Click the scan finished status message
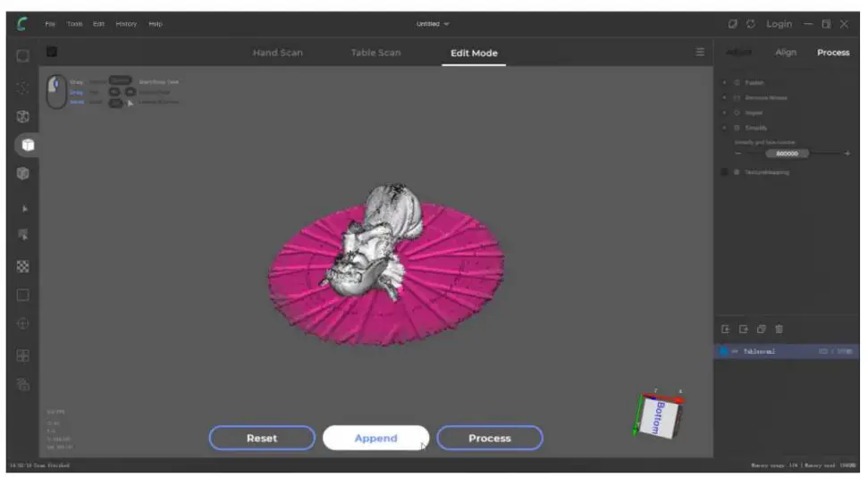Image resolution: width=868 pixels, height=477 pixels. (40, 465)
